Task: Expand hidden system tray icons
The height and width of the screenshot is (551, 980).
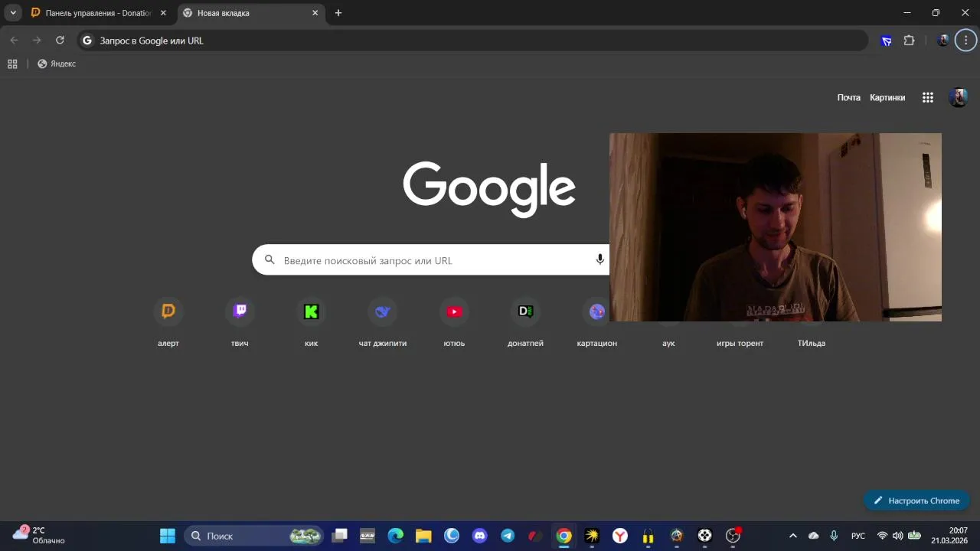Action: coord(792,536)
